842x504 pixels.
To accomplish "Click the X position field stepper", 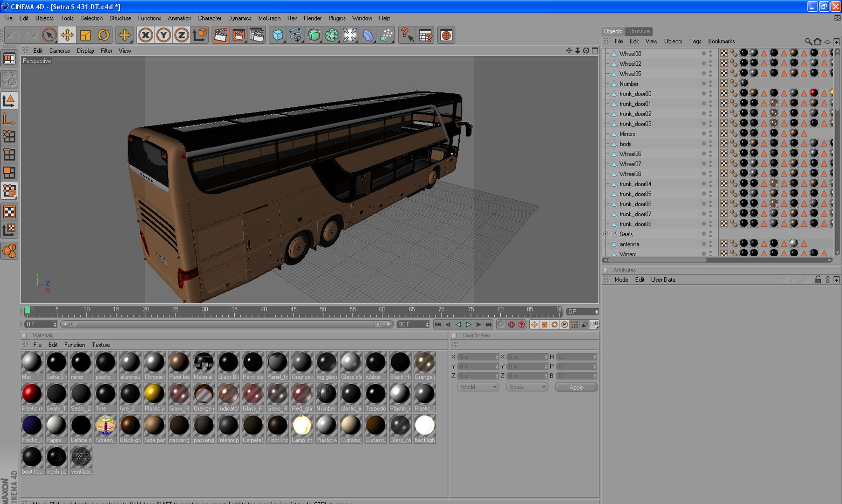I will (497, 357).
